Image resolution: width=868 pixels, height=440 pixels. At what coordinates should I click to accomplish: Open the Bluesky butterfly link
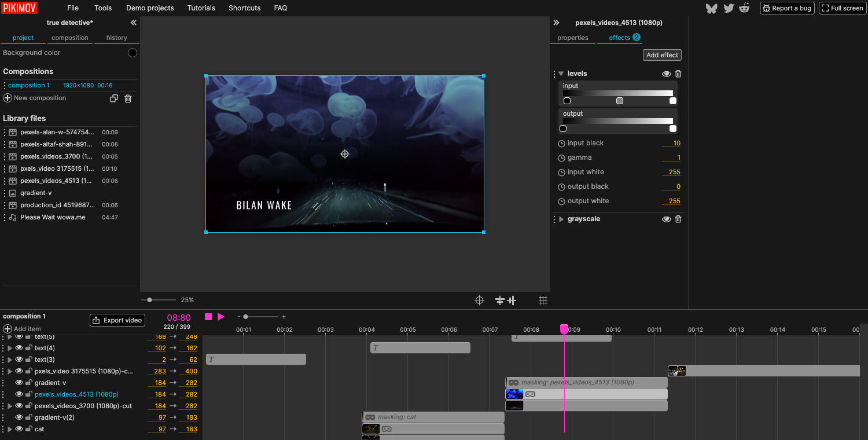pyautogui.click(x=712, y=8)
